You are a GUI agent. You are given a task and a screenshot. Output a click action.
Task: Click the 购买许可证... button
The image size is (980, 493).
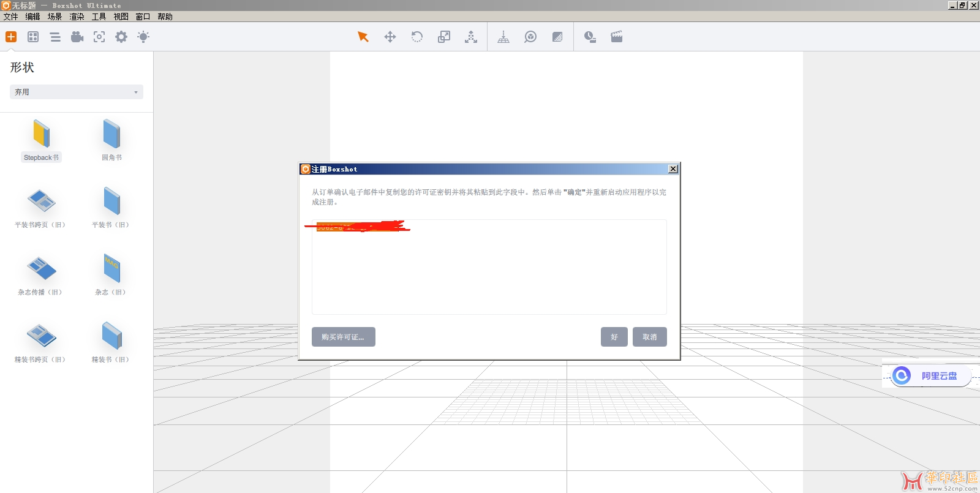344,337
